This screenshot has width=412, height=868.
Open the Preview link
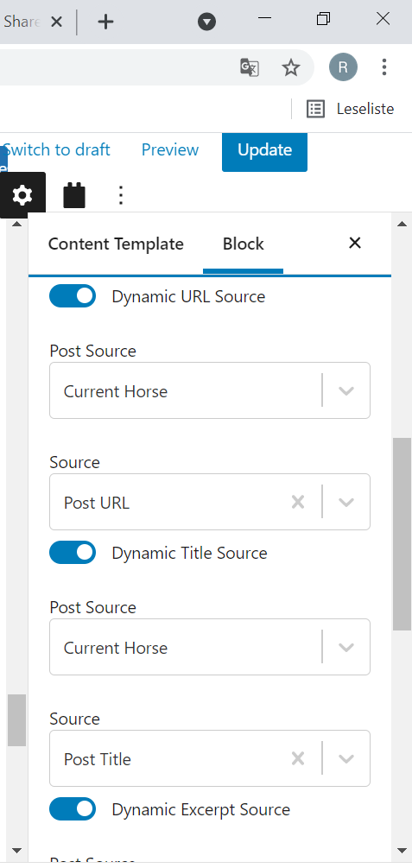coord(170,149)
